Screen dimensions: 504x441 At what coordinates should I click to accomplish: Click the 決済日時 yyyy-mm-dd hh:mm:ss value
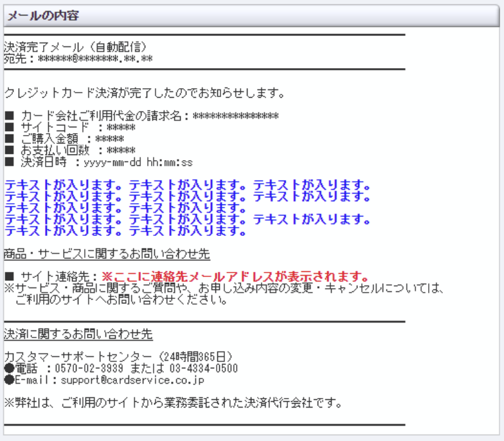(x=138, y=162)
